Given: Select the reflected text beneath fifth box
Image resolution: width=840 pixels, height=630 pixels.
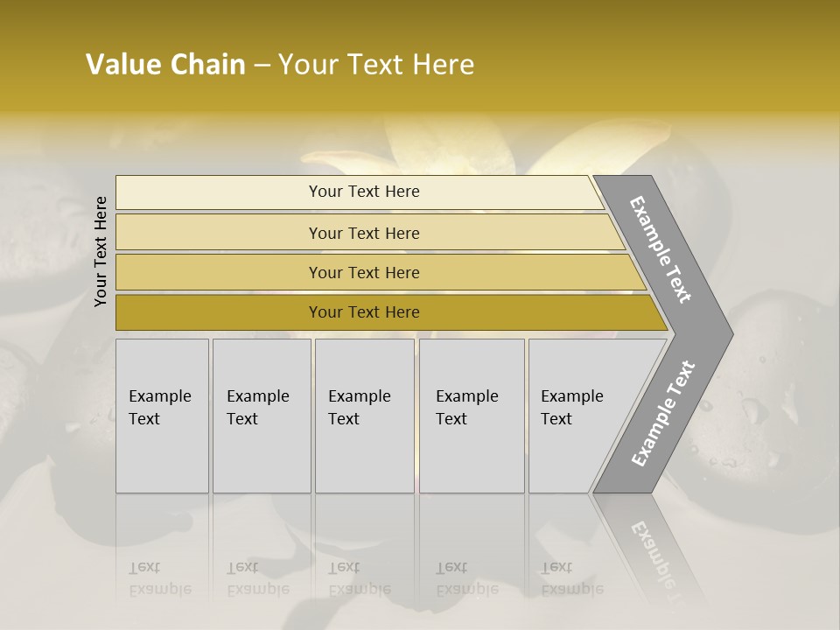Looking at the screenshot, I should pos(571,578).
